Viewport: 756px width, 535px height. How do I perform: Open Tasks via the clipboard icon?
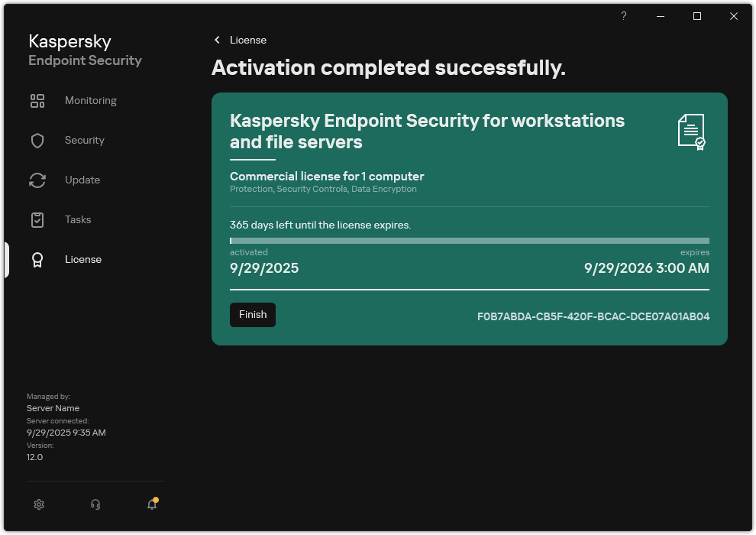pos(37,219)
